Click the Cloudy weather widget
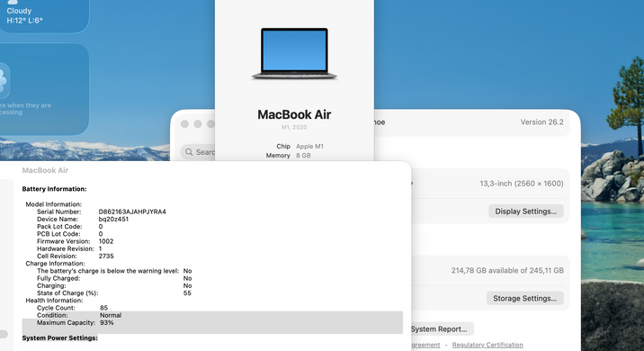 pos(44,15)
